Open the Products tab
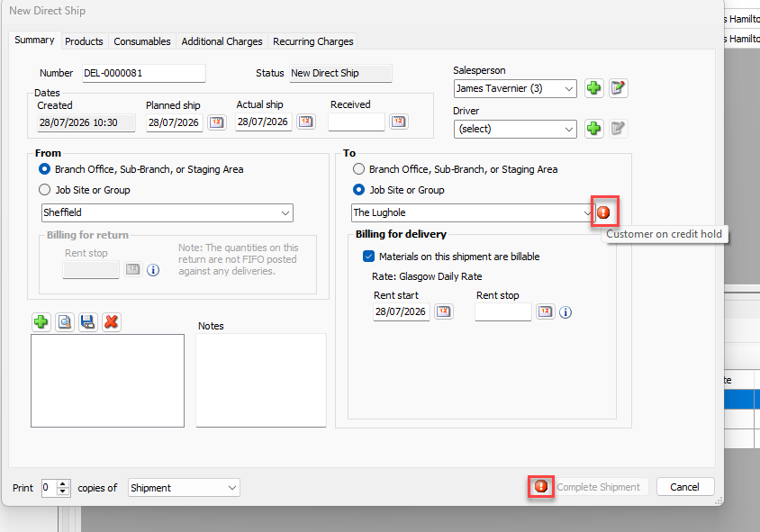760x532 pixels. [84, 41]
